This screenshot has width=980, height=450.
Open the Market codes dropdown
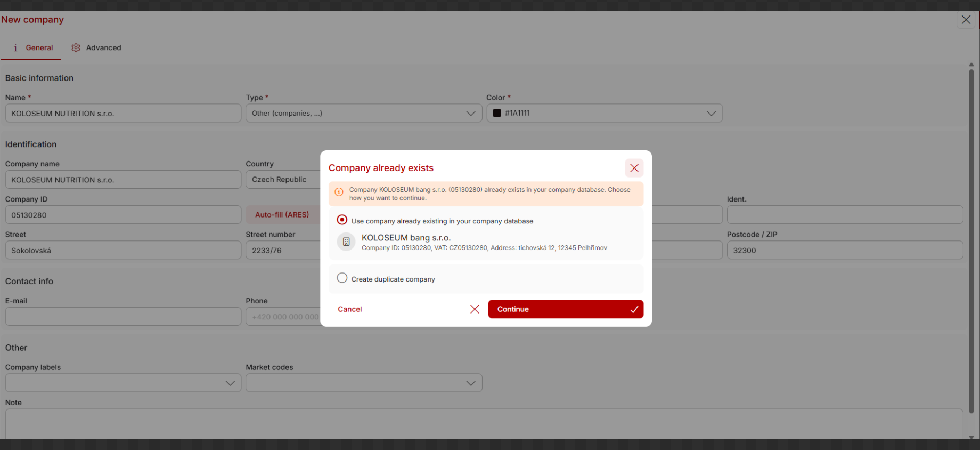pyautogui.click(x=470, y=383)
